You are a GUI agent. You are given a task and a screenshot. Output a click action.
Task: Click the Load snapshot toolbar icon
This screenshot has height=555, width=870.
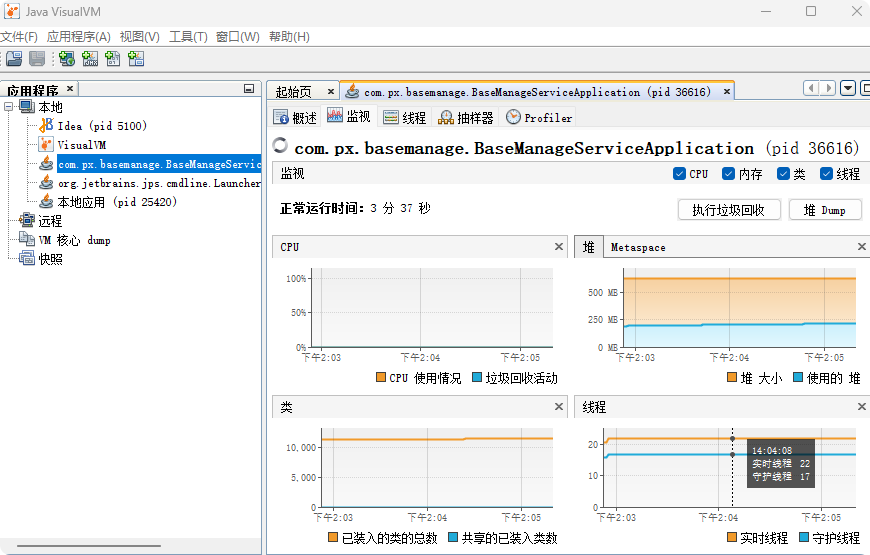pos(14,59)
